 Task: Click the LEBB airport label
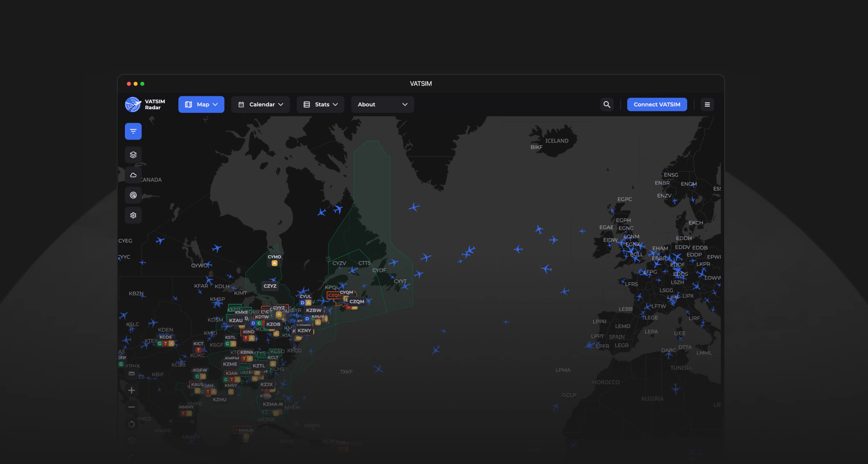point(626,309)
